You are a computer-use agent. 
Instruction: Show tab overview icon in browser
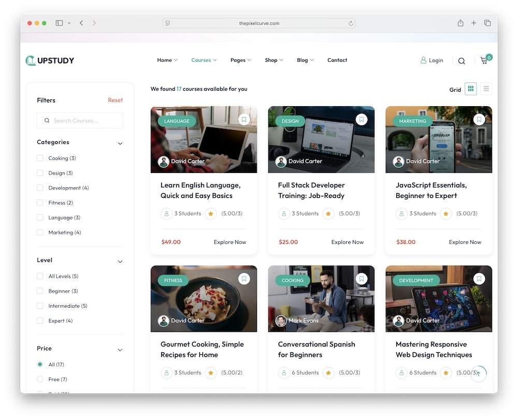(x=487, y=23)
